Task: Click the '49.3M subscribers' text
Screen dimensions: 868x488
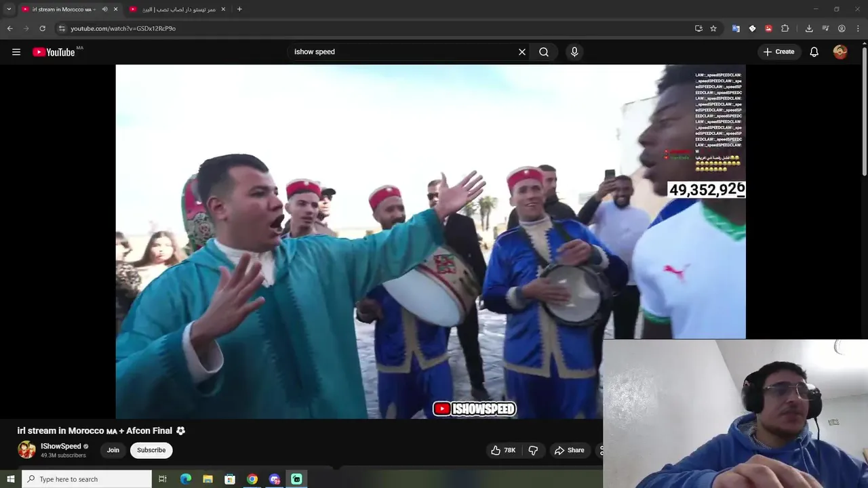Action: click(63, 455)
